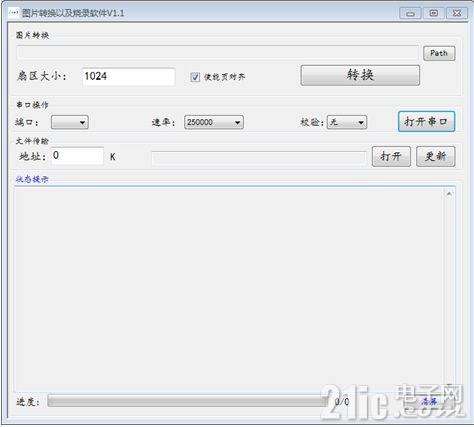The height and width of the screenshot is (427, 474).
Task: Click the image path text field
Action: click(217, 53)
